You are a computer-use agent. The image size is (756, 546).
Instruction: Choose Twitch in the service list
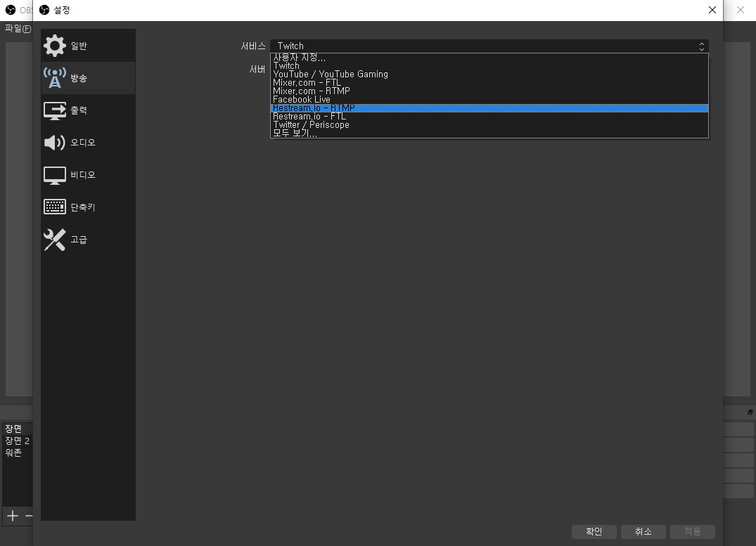pos(489,66)
